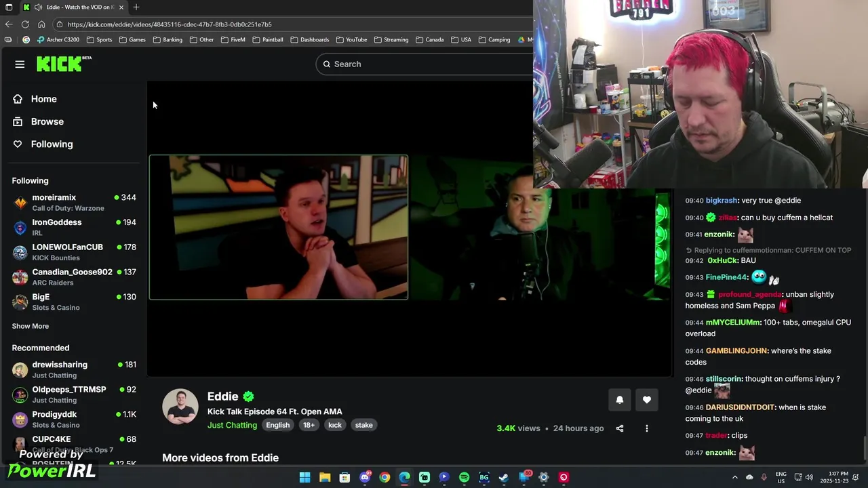This screenshot has width=868, height=488.
Task: Open the three-dot video options menu
Action: 647,428
